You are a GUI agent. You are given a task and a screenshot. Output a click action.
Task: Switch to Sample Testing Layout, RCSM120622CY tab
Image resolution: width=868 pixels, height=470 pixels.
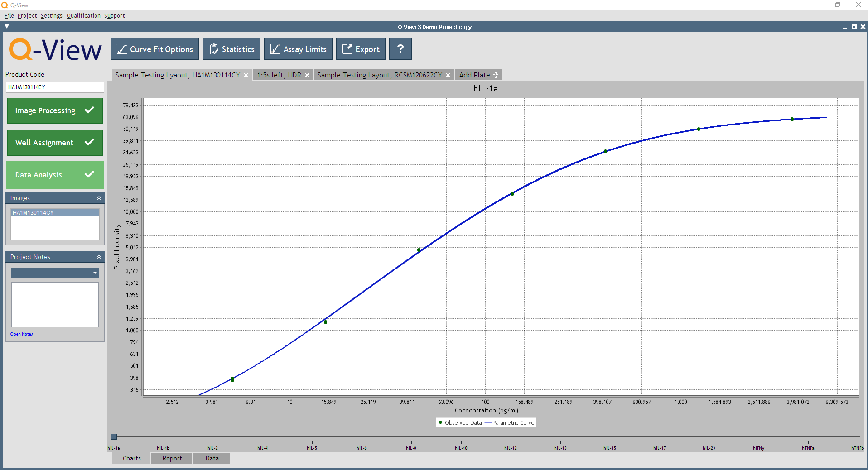coord(380,75)
